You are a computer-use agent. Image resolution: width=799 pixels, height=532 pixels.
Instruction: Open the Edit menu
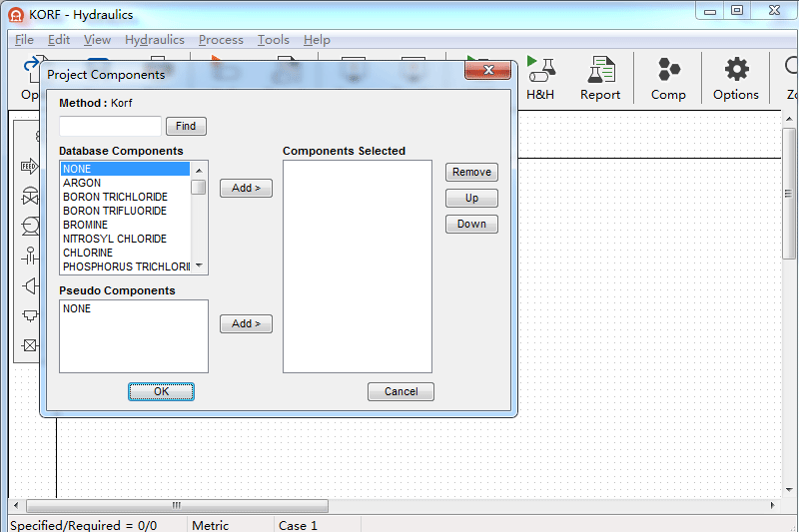[x=59, y=40]
